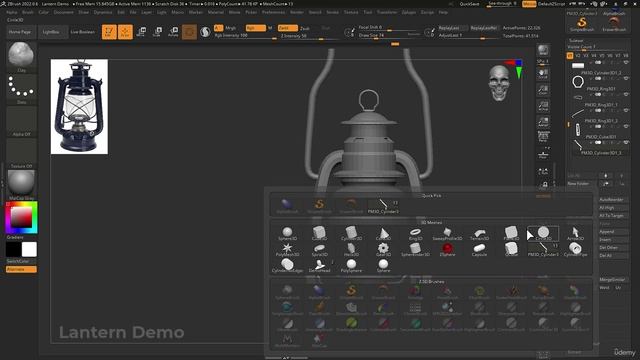Select the Spiral3D mesh

click(319, 250)
